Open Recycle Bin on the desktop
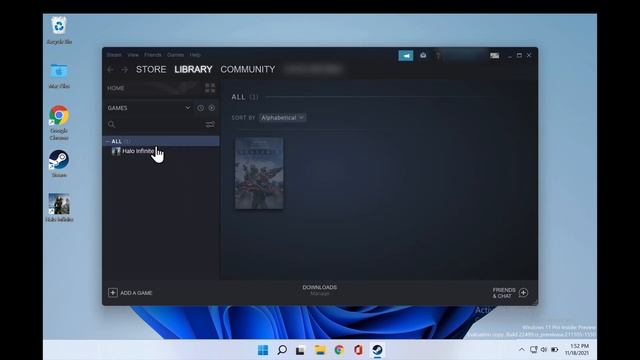 [x=59, y=31]
